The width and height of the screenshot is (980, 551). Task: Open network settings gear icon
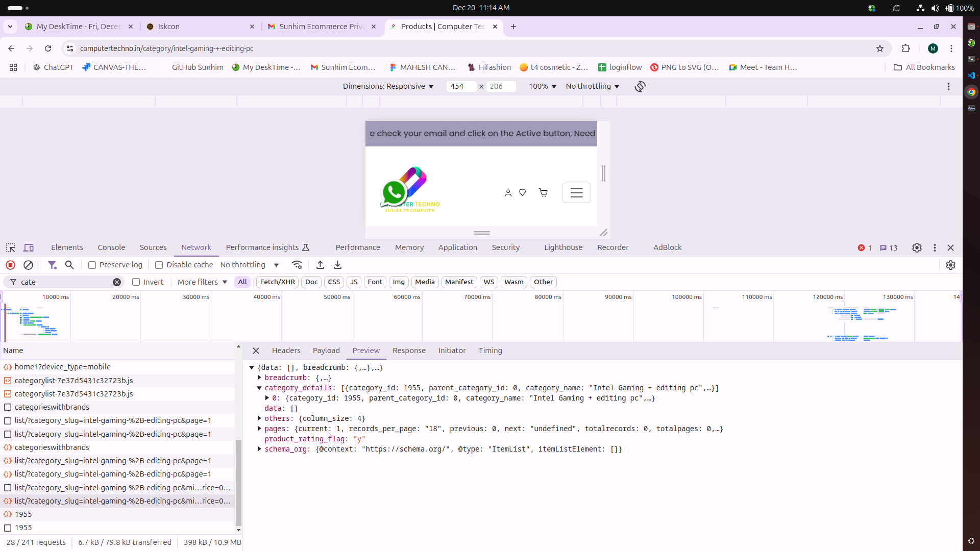pos(950,265)
